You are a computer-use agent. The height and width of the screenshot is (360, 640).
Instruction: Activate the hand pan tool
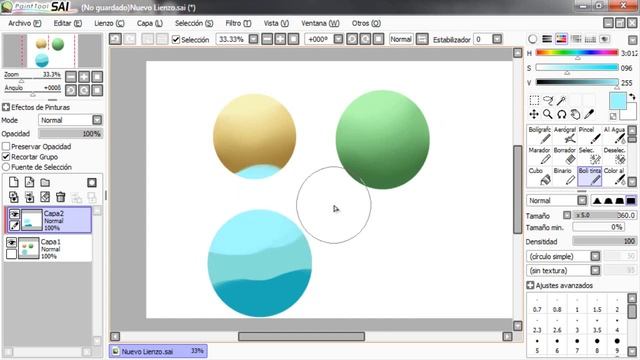[x=576, y=114]
